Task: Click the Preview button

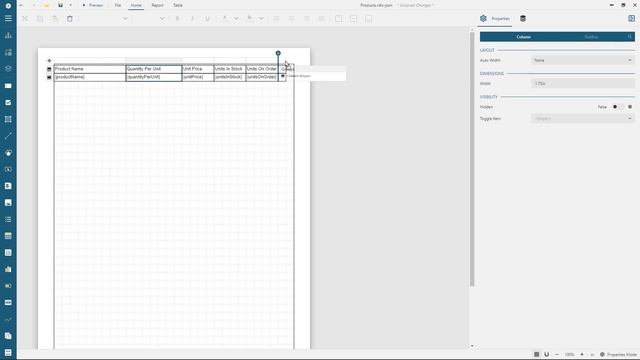Action: [x=92, y=5]
